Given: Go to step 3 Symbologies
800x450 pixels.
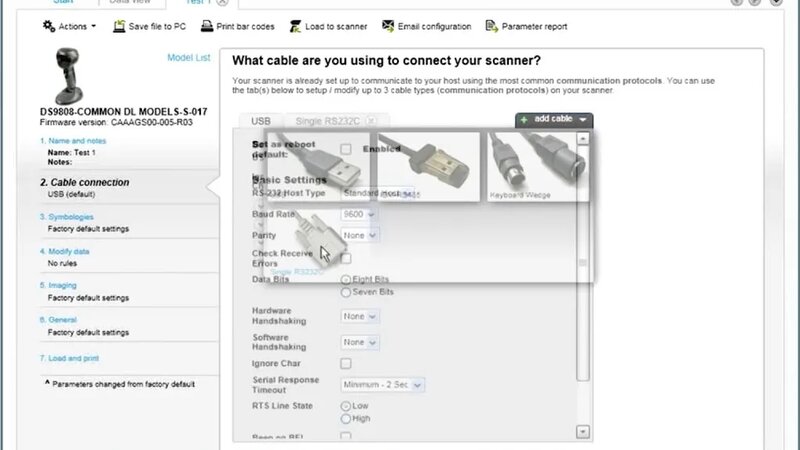Looking at the screenshot, I should [67, 217].
